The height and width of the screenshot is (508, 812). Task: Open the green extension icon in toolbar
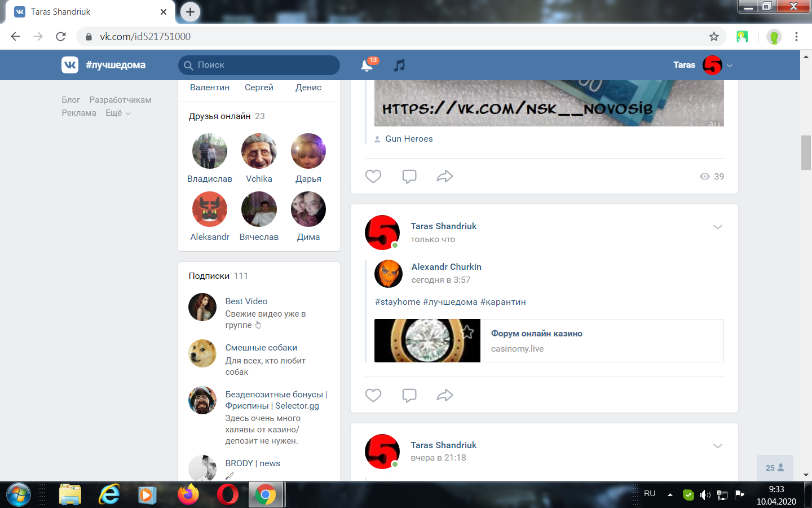coord(742,37)
